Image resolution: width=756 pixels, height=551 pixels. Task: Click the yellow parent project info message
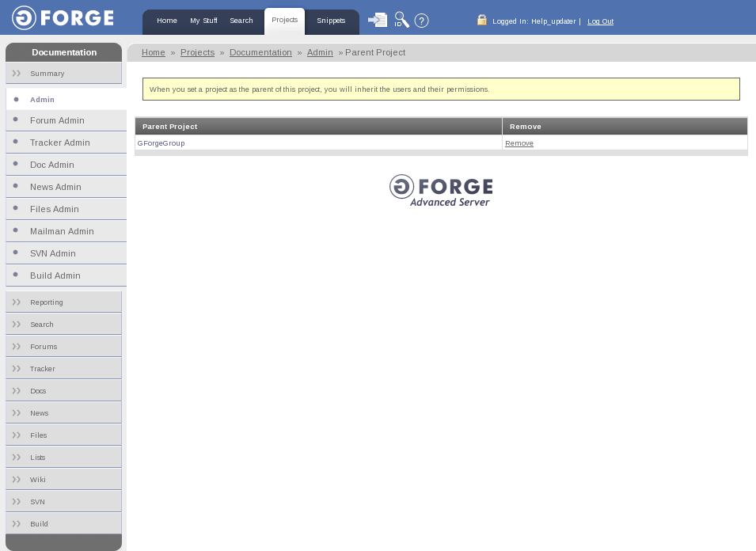441,89
